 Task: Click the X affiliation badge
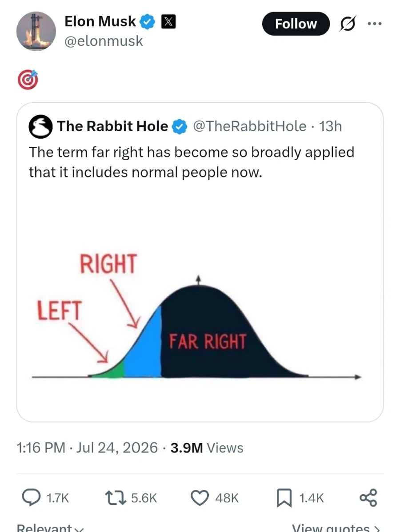pos(168,22)
